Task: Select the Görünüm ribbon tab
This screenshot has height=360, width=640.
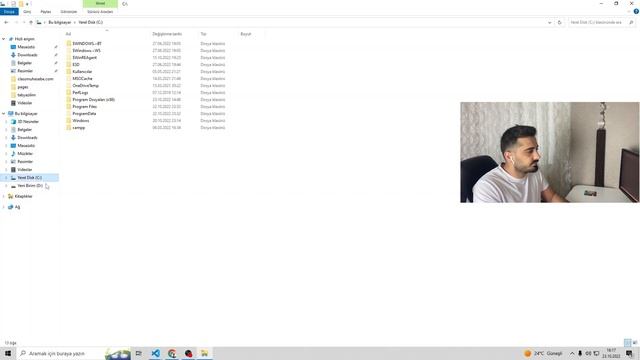Action: tap(69, 12)
